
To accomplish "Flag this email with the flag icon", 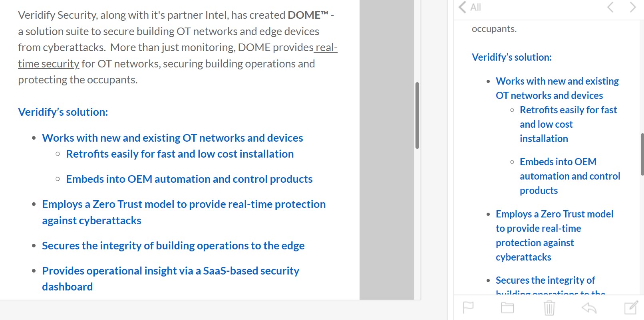I will [x=468, y=308].
